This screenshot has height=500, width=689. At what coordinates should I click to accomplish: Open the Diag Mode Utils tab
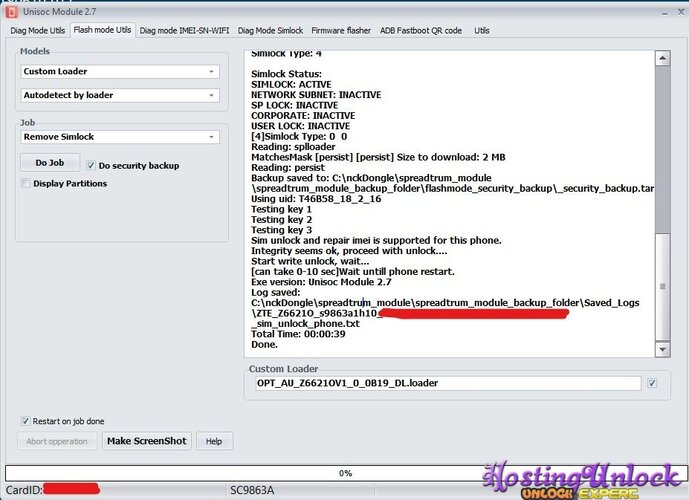(38, 30)
